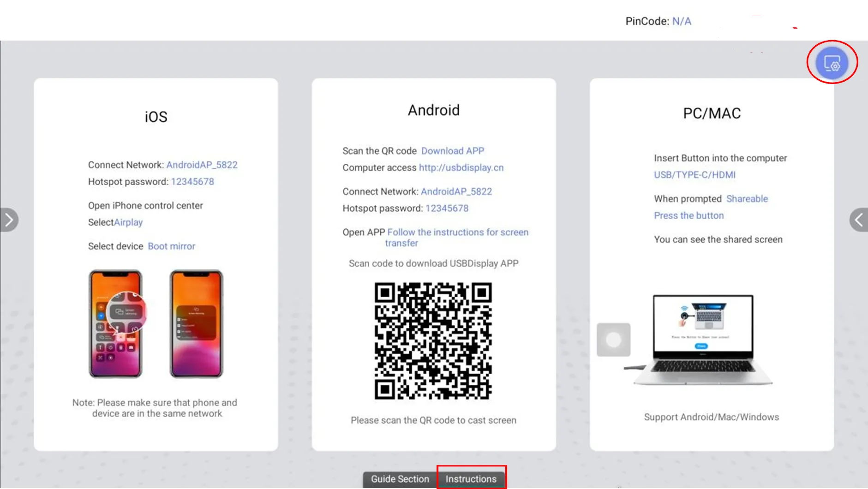Expand the right side arrow panel

pos(858,220)
